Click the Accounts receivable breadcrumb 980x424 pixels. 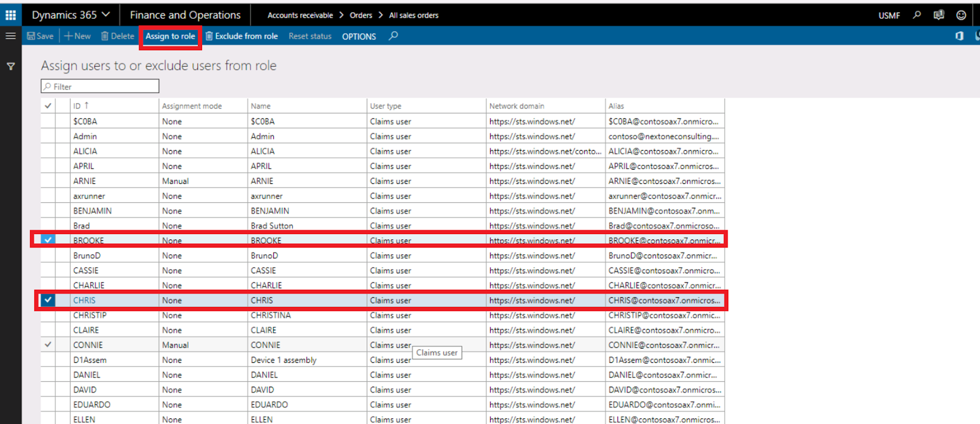click(300, 15)
